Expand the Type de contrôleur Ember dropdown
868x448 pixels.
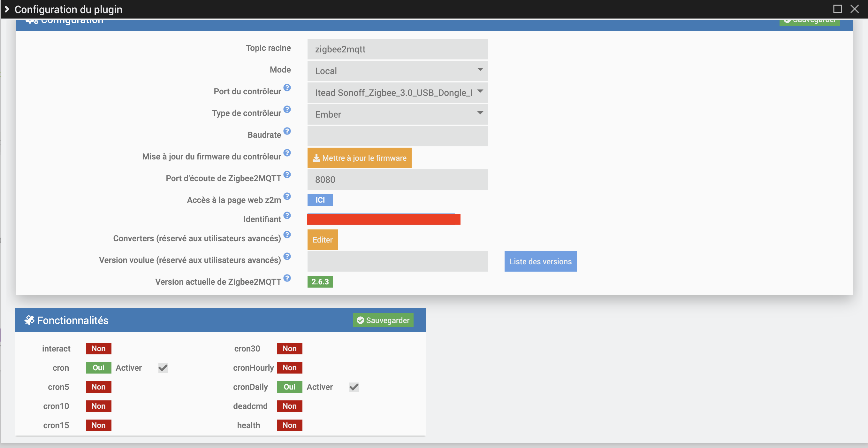click(397, 114)
